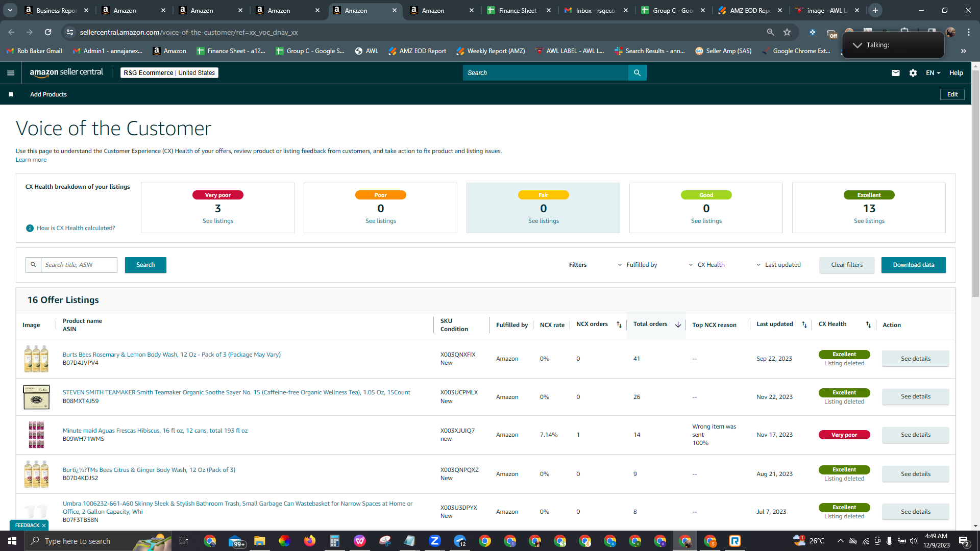This screenshot has width=980, height=551.
Task: Open See listings under the Poor card
Action: [381, 221]
